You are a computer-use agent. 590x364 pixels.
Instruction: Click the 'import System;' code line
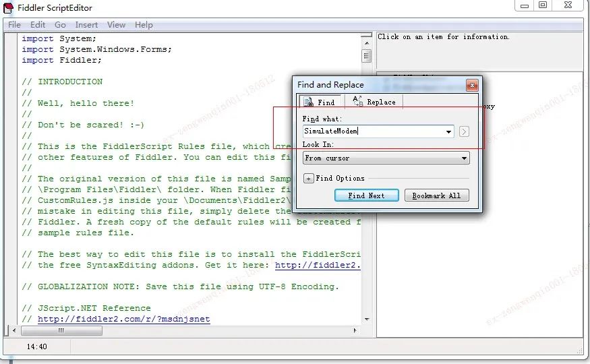[59, 38]
